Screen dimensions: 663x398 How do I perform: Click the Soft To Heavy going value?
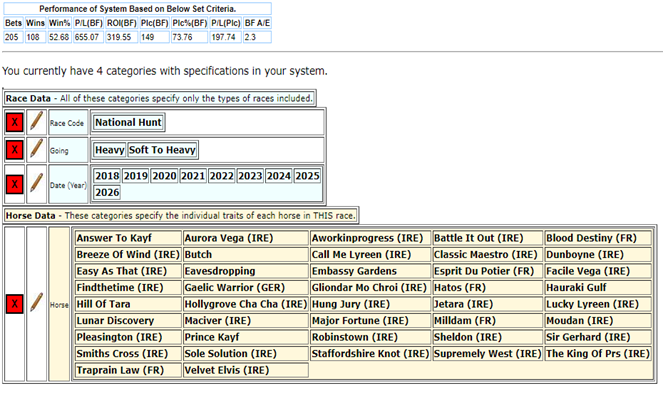[x=162, y=150]
